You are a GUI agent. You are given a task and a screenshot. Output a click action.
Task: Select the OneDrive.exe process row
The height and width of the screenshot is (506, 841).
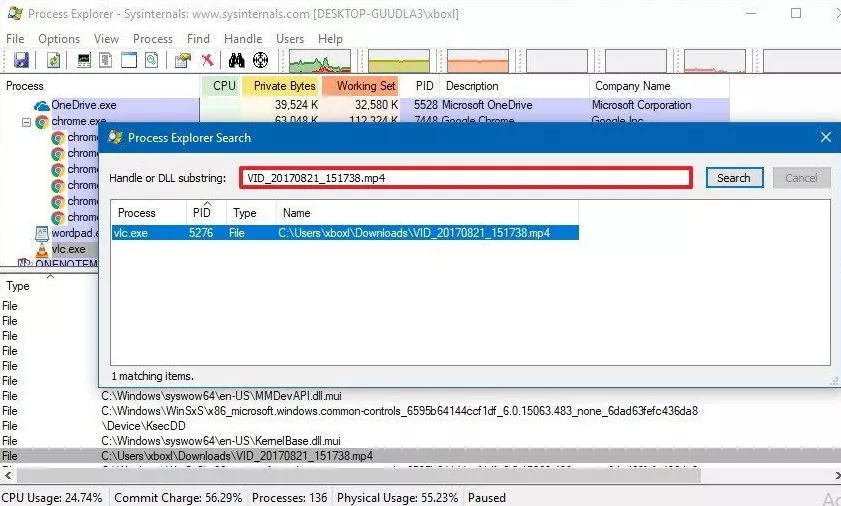[365, 105]
